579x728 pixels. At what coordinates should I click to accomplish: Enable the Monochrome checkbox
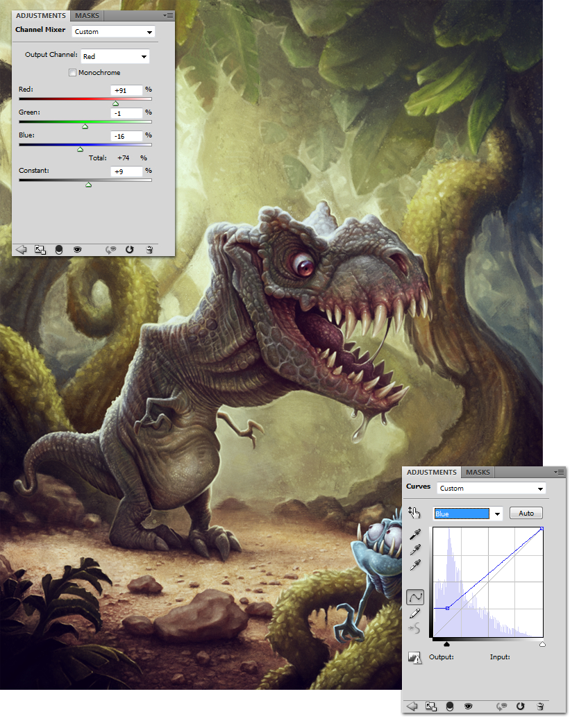pyautogui.click(x=72, y=72)
